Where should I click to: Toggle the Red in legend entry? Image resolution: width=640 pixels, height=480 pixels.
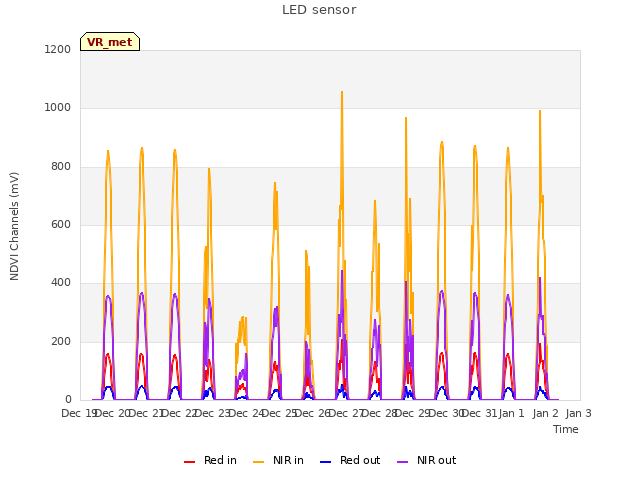[210, 460]
